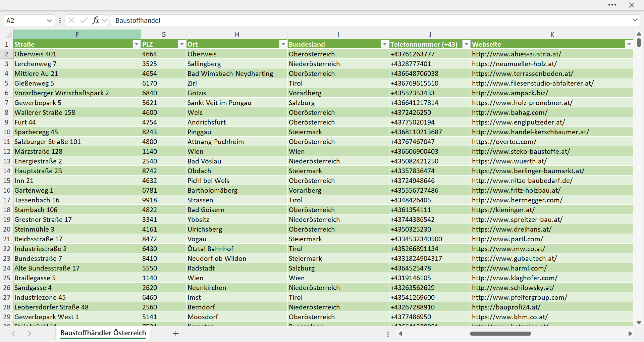Click the Cancel X icon in formula bar
The height and width of the screenshot is (342, 644).
[71, 20]
